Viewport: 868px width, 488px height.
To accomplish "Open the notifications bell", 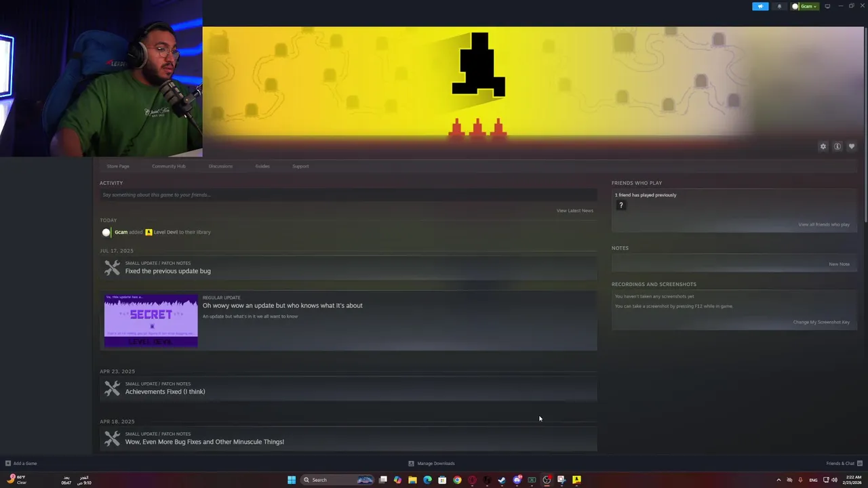I will point(779,6).
